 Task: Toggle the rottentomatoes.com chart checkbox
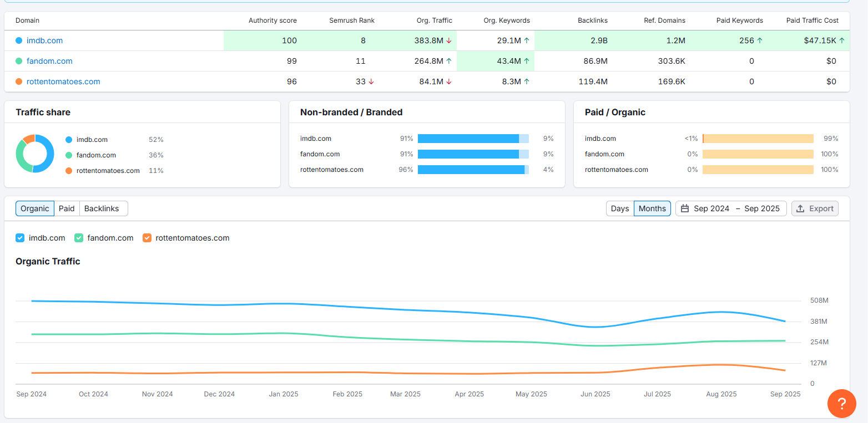coord(147,238)
